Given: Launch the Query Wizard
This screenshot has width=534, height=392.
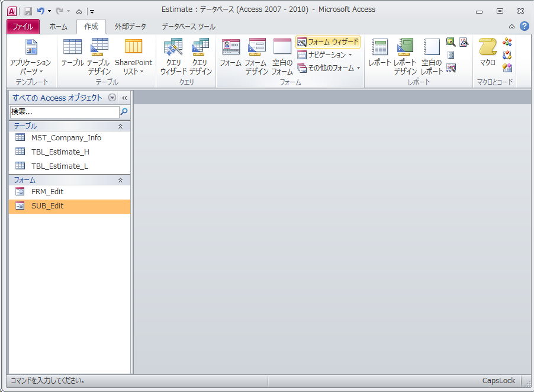Looking at the screenshot, I should 173,56.
